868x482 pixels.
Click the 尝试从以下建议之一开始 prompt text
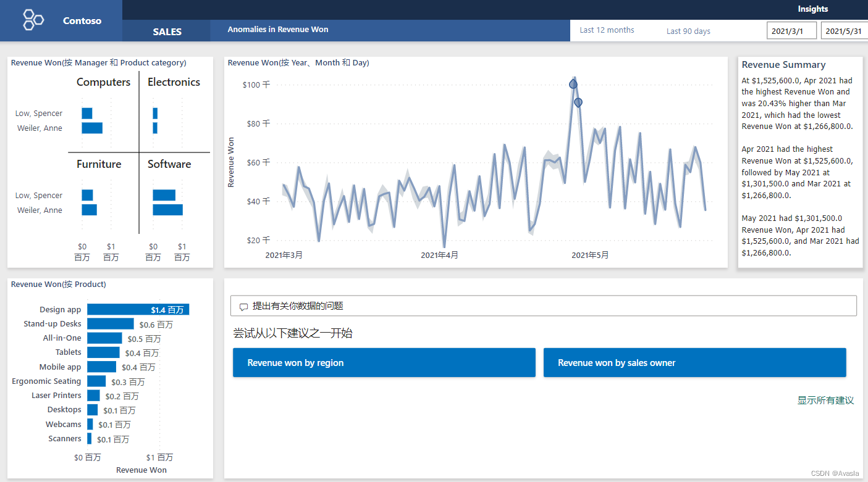[293, 333]
